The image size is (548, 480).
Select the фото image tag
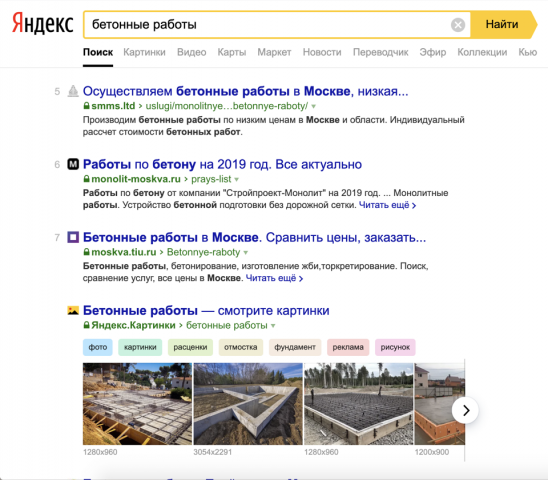(x=98, y=347)
